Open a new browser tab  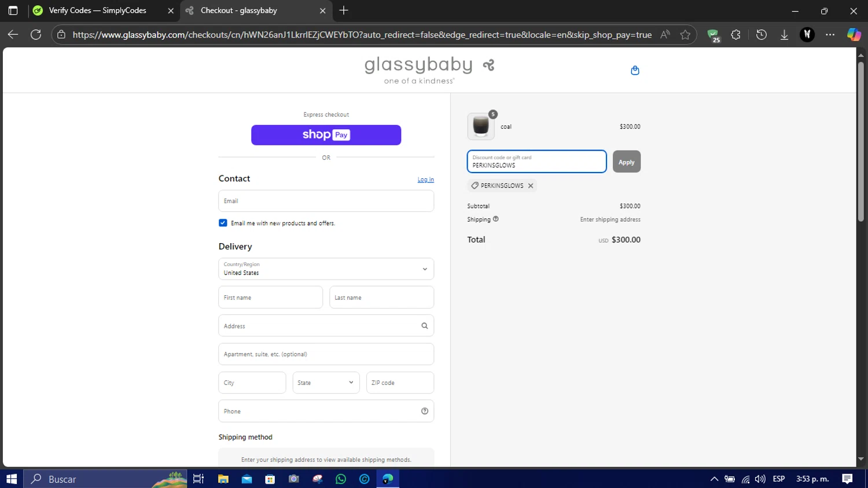[x=344, y=10]
